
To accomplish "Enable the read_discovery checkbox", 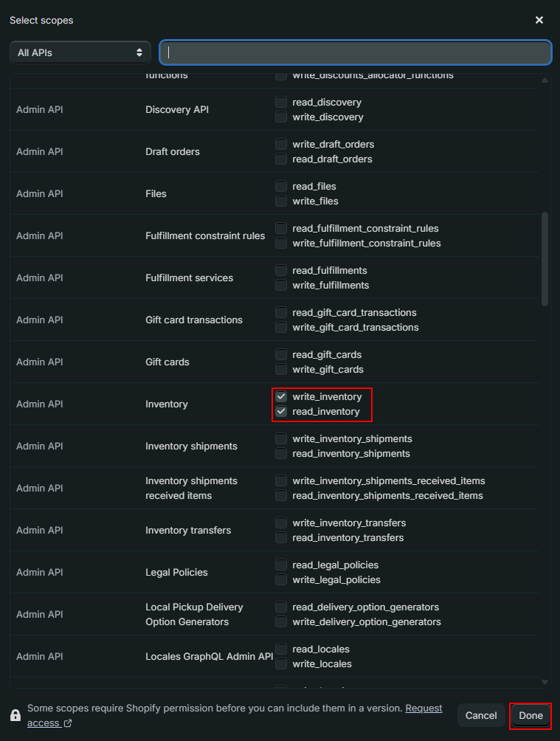I will (x=281, y=103).
